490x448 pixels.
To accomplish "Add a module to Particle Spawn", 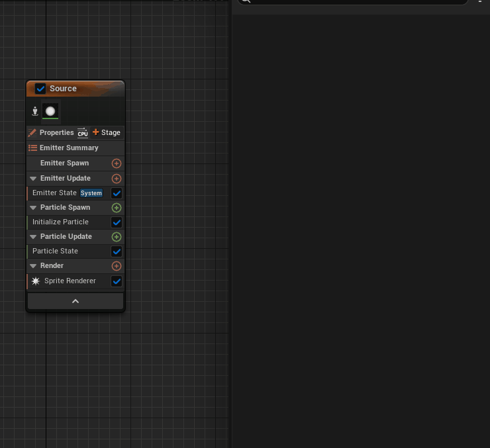I will point(117,208).
